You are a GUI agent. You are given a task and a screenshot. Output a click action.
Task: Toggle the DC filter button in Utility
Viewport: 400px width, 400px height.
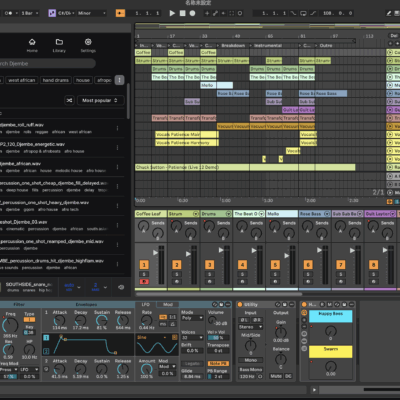(288, 376)
